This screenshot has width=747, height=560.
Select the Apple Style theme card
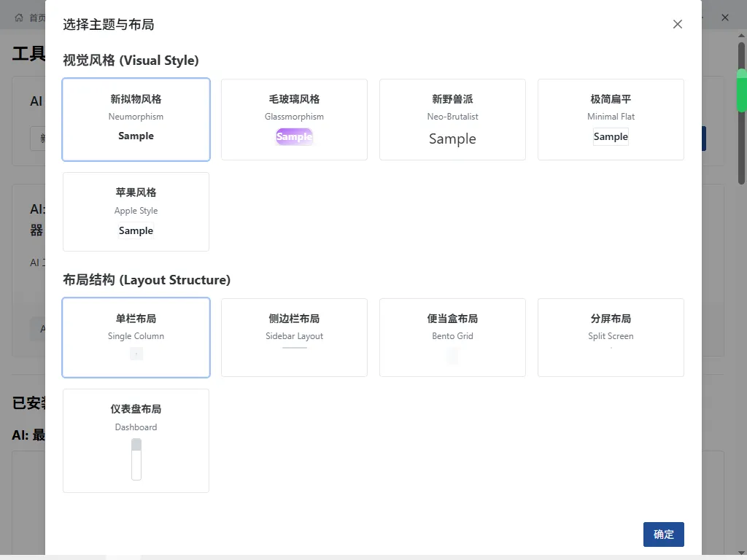click(136, 211)
